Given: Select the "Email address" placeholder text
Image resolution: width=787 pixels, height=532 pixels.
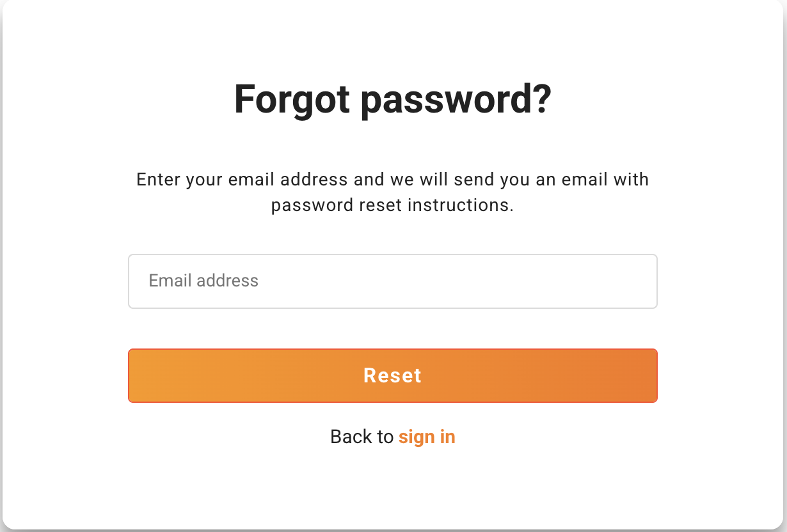Looking at the screenshot, I should pyautogui.click(x=203, y=281).
